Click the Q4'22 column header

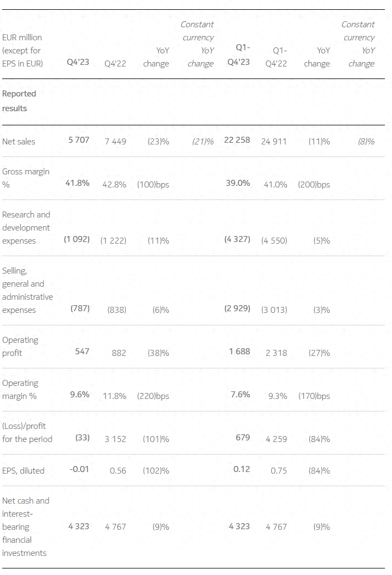[x=115, y=64]
